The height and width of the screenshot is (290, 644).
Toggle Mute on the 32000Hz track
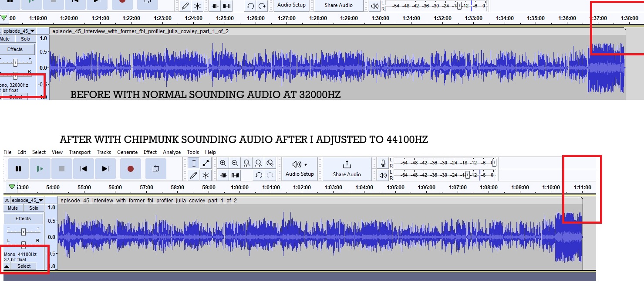pyautogui.click(x=5, y=39)
